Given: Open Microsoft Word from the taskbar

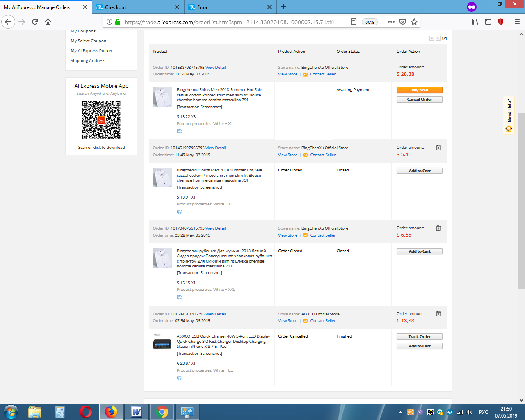Looking at the screenshot, I should click(136, 412).
